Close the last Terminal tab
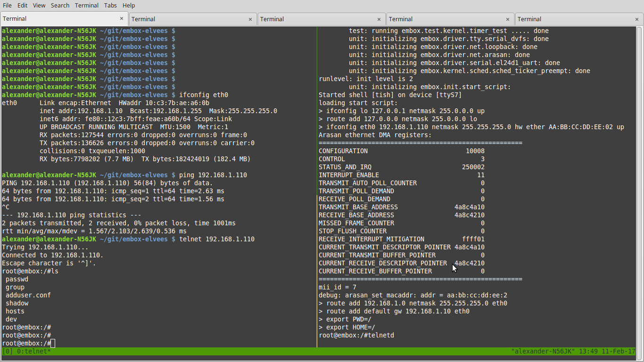Image resolution: width=644 pixels, height=362 pixels. (x=636, y=19)
